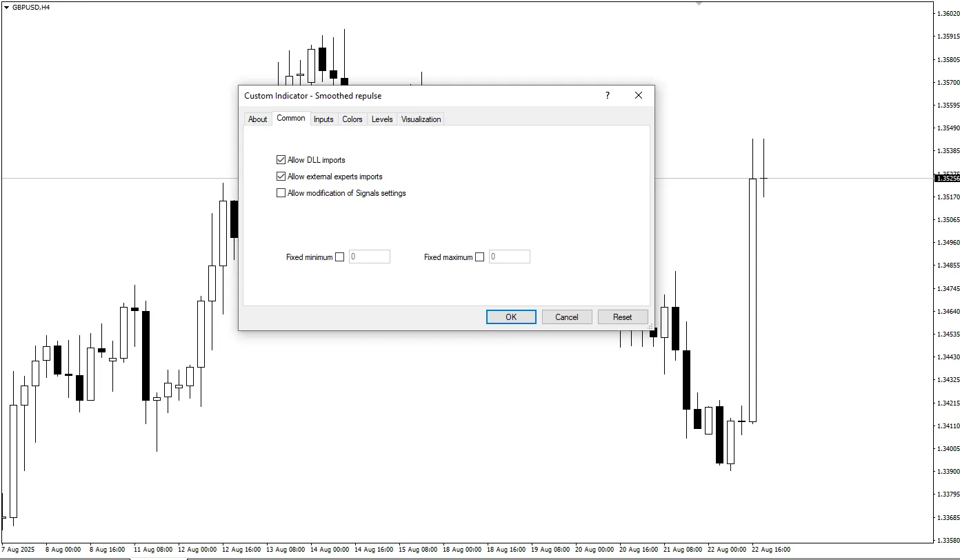The height and width of the screenshot is (560, 960).
Task: Click the 11 Aug 08:00 date label
Action: pos(153,550)
